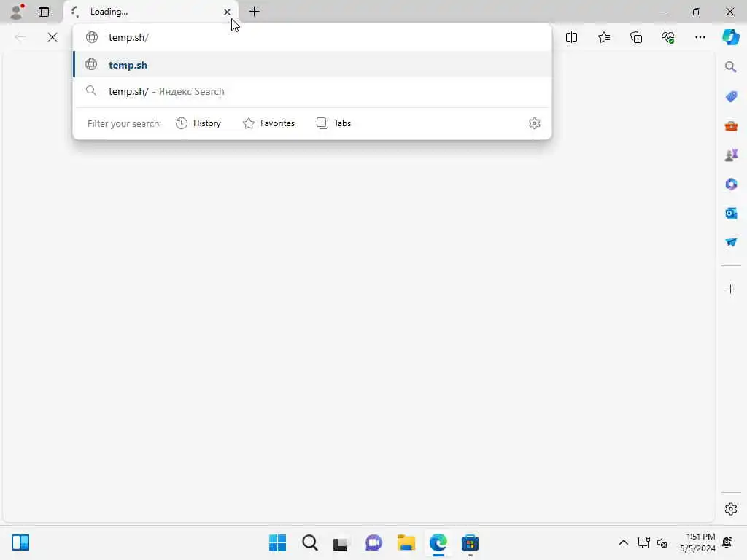
Task: Toggle the split screen view
Action: coord(571,37)
